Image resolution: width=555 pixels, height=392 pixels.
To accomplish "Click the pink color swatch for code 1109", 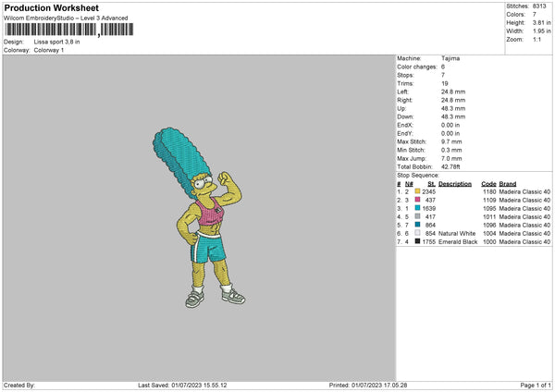I will [417, 200].
